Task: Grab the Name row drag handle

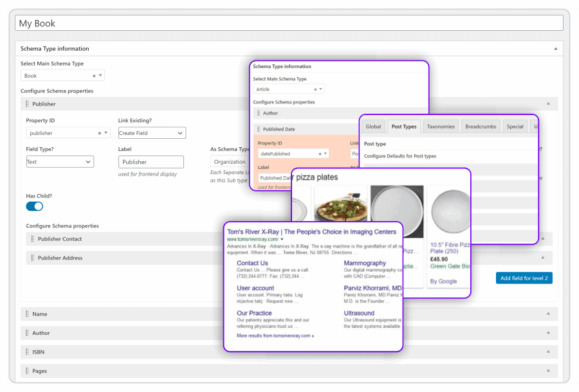Action: click(x=27, y=314)
